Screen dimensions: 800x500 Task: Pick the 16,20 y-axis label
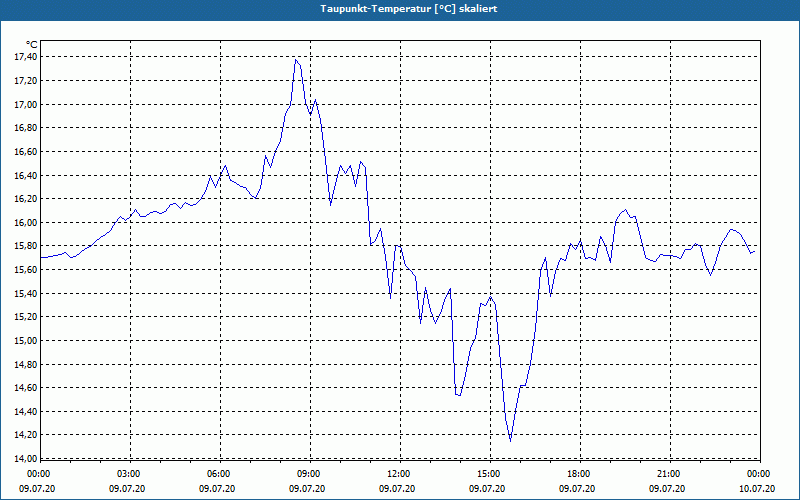[26, 199]
